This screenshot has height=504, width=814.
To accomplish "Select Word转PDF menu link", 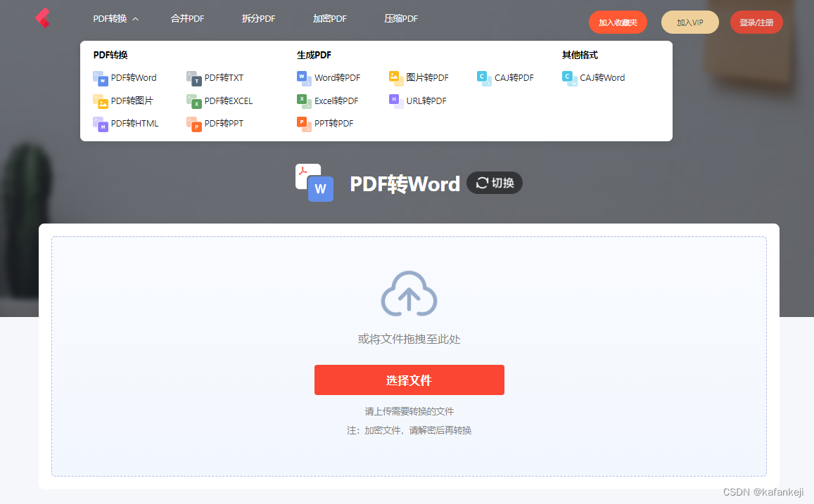I will [338, 78].
